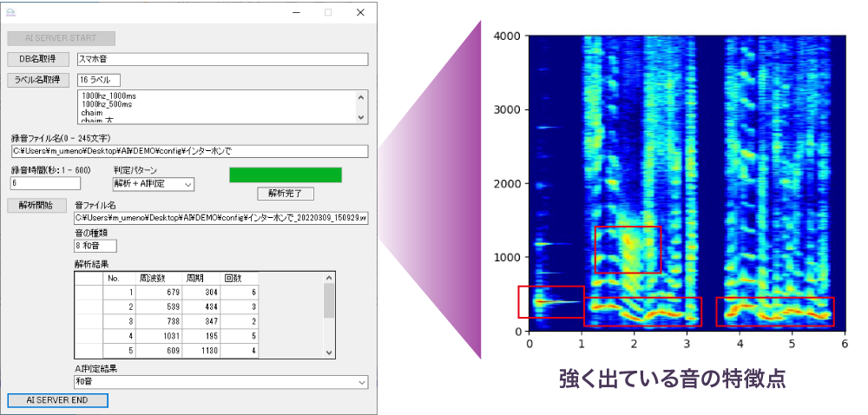Select result row with frequency 1031
Image resolution: width=868 pixels, height=415 pixels.
[x=157, y=337]
